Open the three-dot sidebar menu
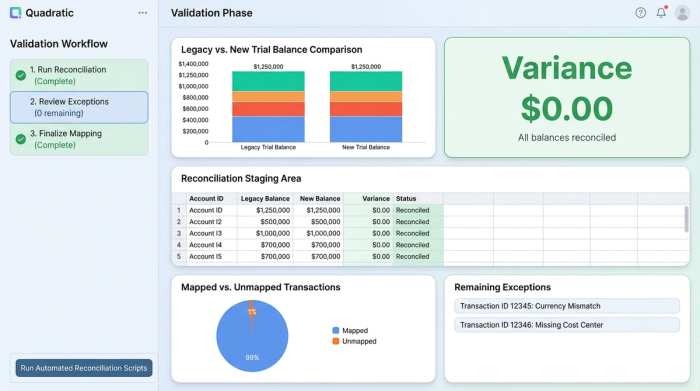The image size is (700, 391). point(143,13)
